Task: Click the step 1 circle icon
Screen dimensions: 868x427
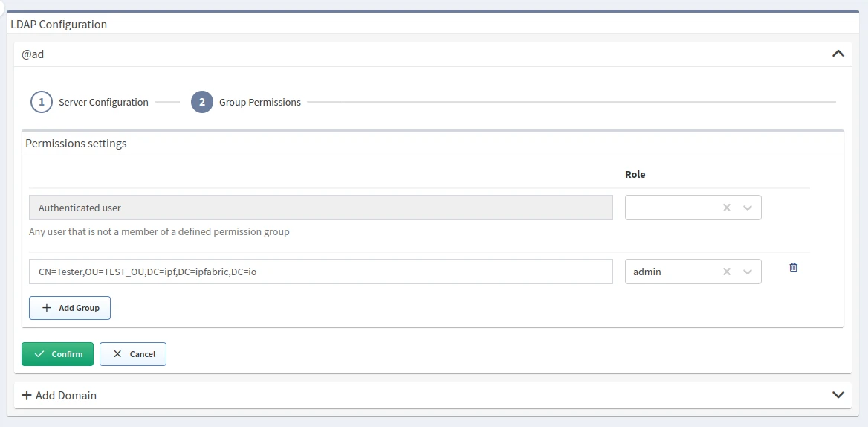Action: point(42,102)
